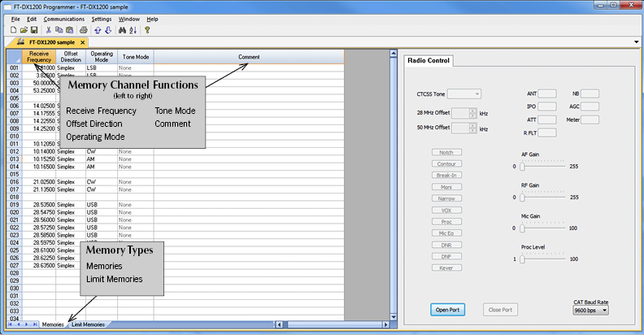644x335 pixels.
Task: Click the Open Port button
Action: click(448, 310)
